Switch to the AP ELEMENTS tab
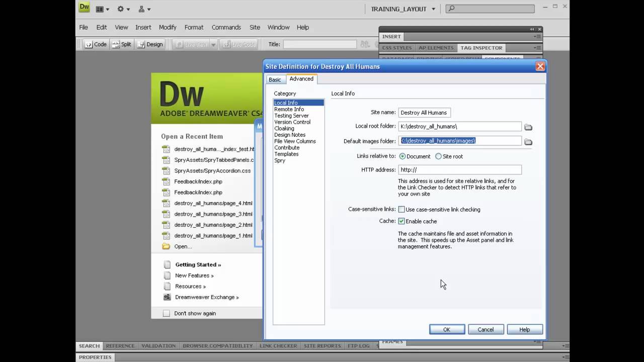The height and width of the screenshot is (362, 644). tap(436, 48)
